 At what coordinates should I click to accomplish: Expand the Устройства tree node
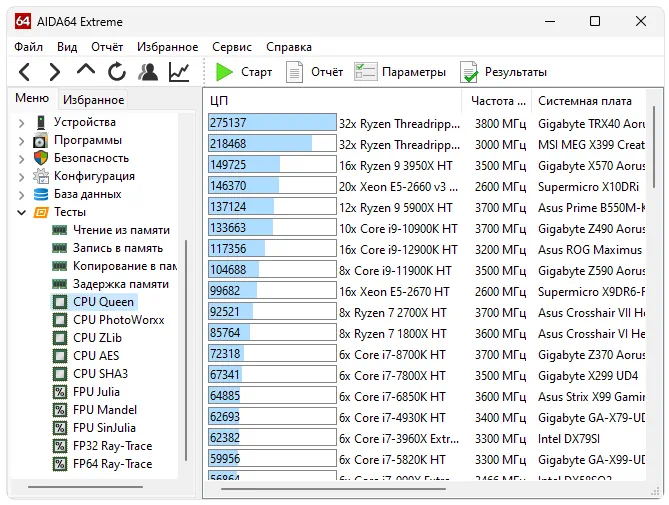pyautogui.click(x=21, y=123)
